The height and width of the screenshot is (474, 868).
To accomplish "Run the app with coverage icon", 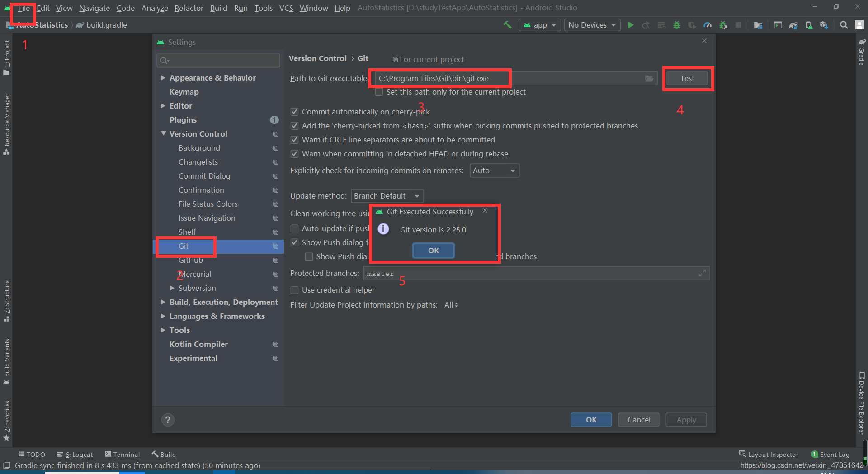I will tap(692, 25).
